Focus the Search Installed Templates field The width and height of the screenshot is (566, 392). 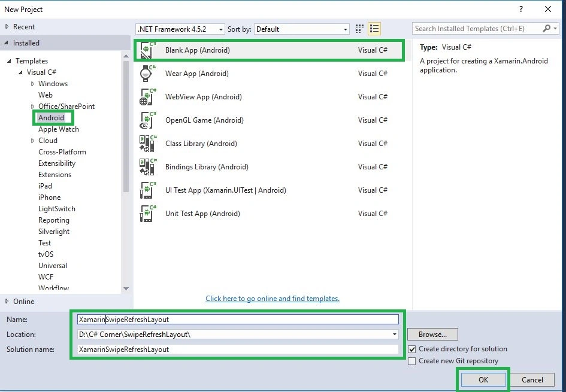(477, 29)
